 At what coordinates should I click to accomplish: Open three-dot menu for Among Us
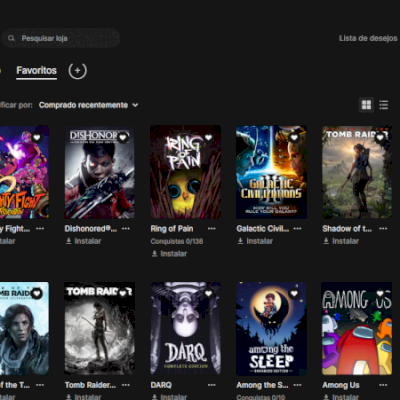(383, 385)
